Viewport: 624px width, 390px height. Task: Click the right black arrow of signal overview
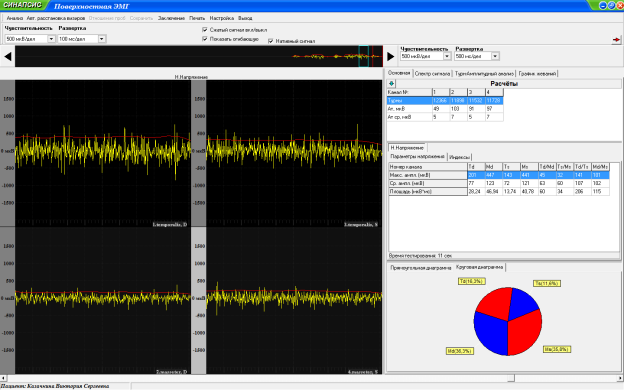(390, 57)
